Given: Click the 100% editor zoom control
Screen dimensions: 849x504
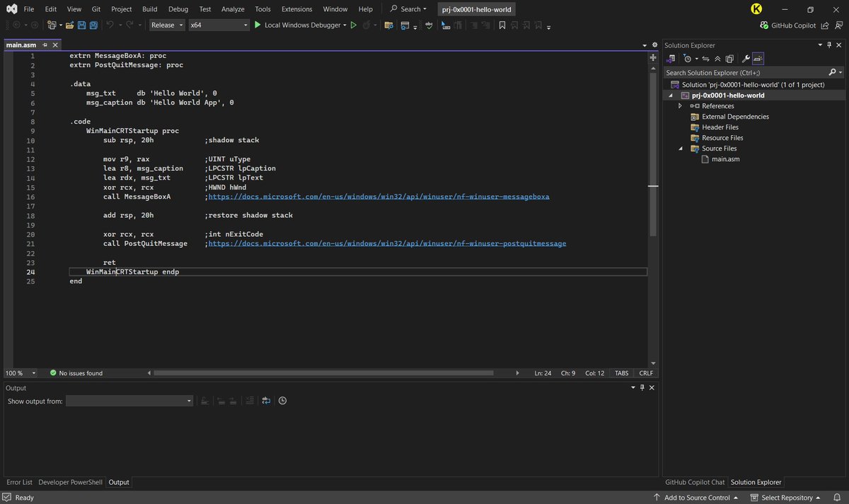Looking at the screenshot, I should click(x=16, y=373).
